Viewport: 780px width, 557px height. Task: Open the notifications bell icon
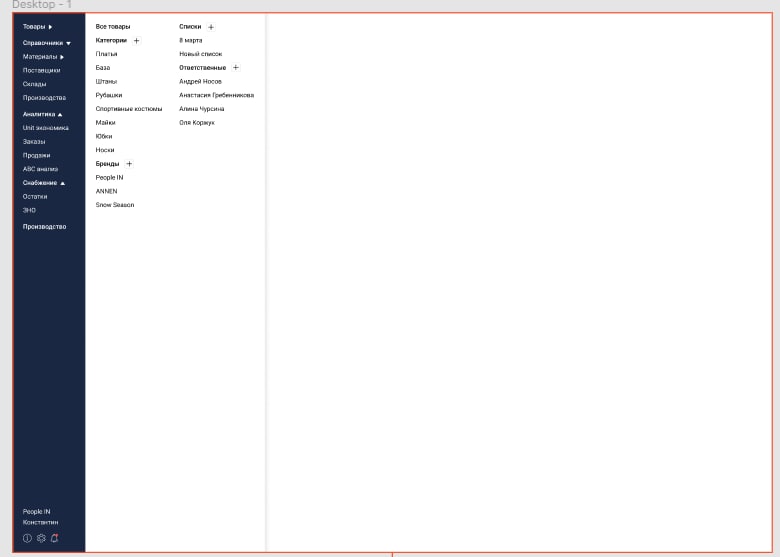(x=55, y=538)
